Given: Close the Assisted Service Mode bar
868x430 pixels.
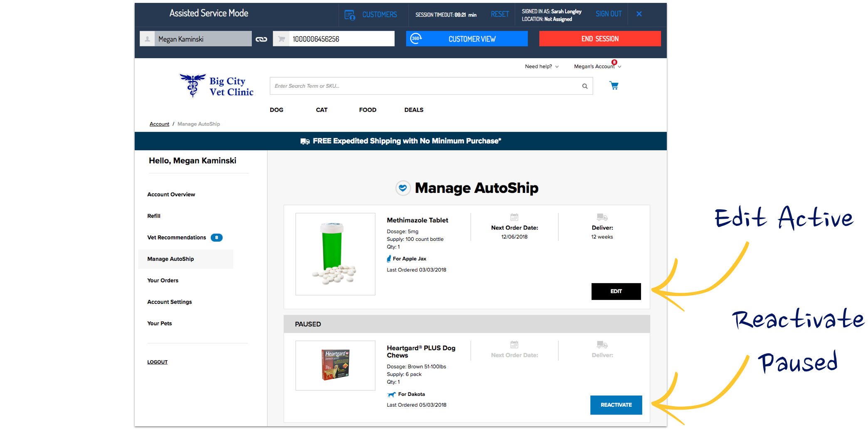Looking at the screenshot, I should pyautogui.click(x=639, y=14).
